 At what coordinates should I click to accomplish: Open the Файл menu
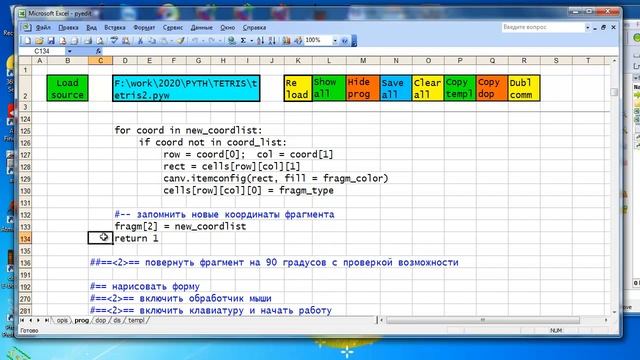point(43,27)
